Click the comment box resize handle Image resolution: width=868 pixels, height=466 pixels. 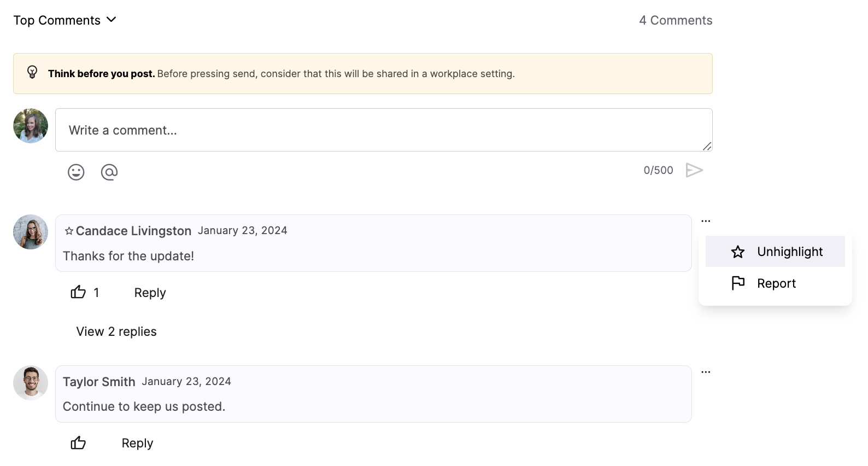click(x=707, y=146)
